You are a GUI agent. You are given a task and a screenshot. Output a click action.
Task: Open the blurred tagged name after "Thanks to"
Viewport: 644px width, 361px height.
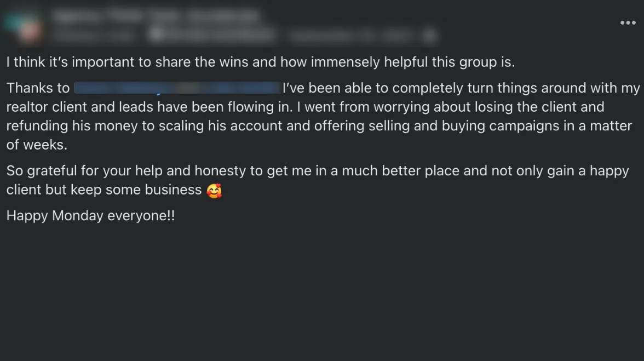tap(177, 88)
